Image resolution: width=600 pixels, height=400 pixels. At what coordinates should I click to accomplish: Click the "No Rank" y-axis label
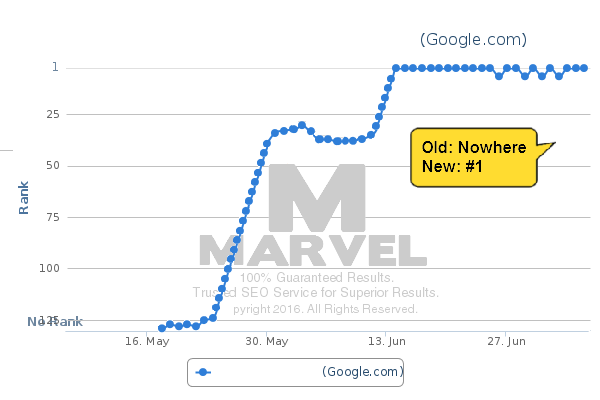55,321
